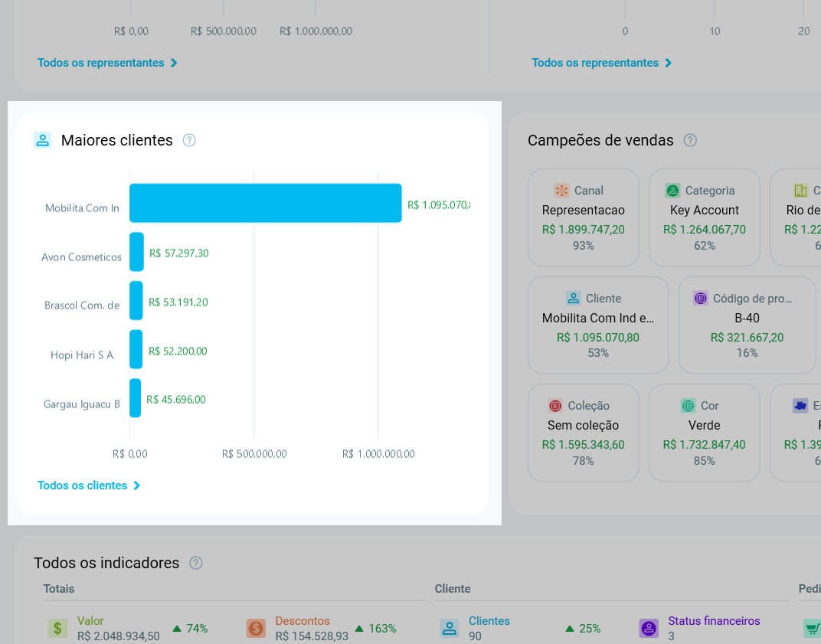Click the Descontos indicator label
The image size is (821, 644).
[x=303, y=621]
